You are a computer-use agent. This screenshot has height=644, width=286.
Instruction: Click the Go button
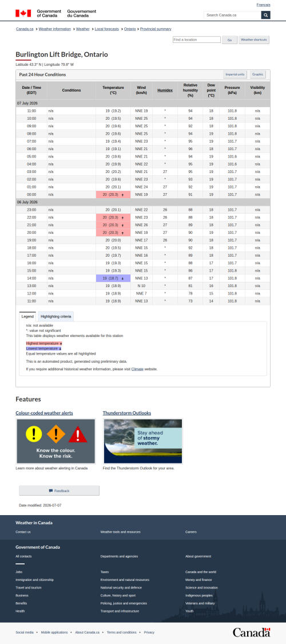229,40
